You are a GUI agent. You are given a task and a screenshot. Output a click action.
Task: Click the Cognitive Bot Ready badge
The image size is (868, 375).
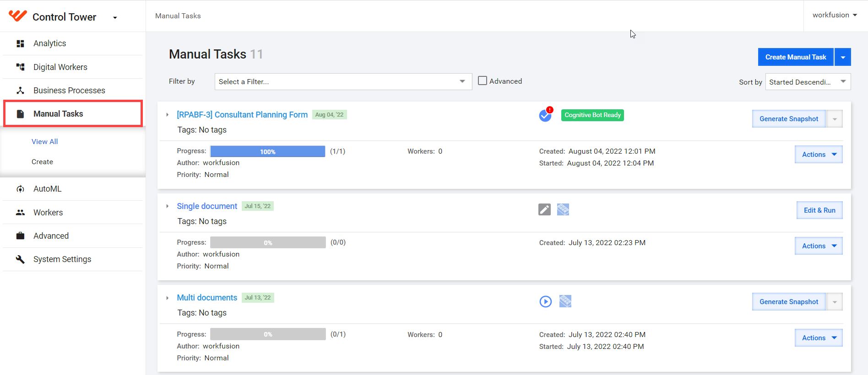point(592,115)
